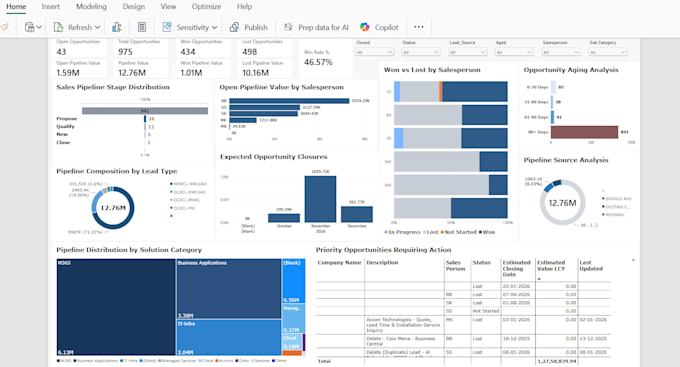Select the (Blank) treemap tile

pyautogui.click(x=294, y=281)
